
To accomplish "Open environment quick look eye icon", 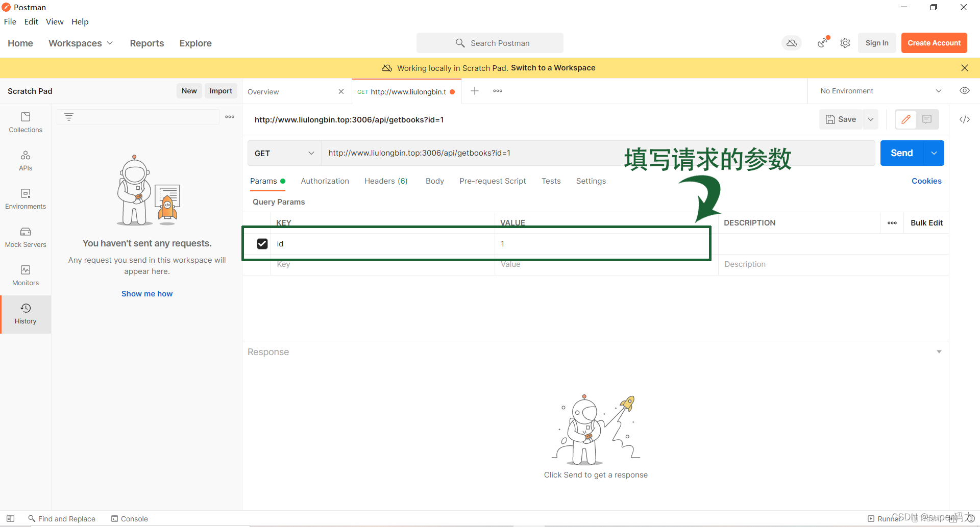I will click(x=964, y=91).
